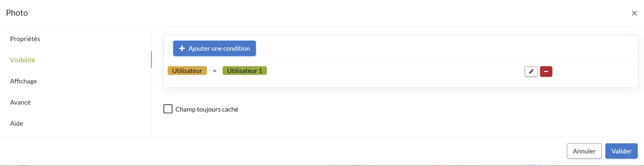Viewport: 644px width, 166px height.
Task: Click the equals operator tag
Action: [x=215, y=71]
